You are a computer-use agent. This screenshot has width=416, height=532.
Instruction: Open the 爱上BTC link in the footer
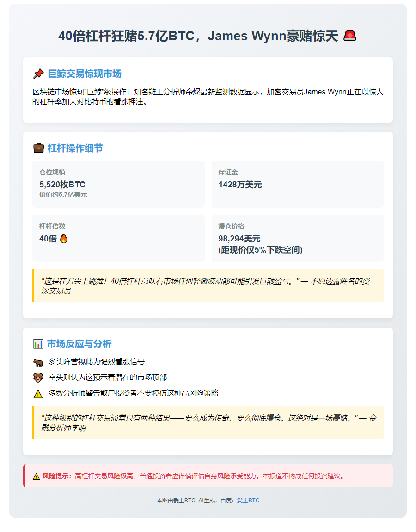(x=248, y=501)
